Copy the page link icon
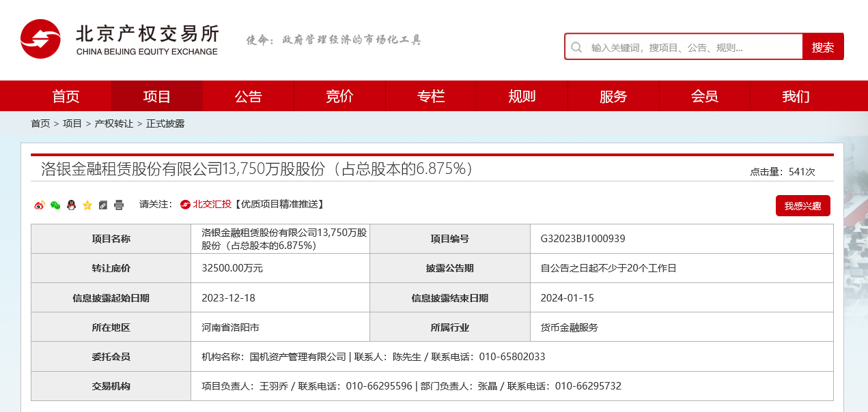This screenshot has width=868, height=412. click(103, 205)
